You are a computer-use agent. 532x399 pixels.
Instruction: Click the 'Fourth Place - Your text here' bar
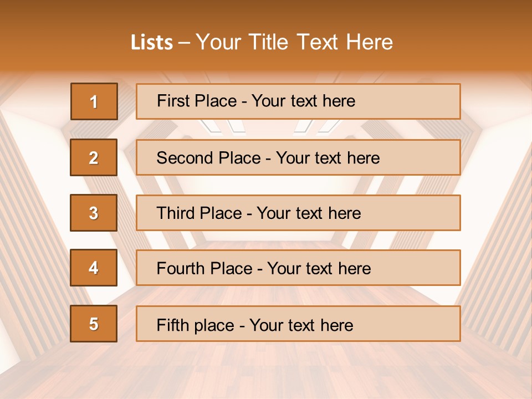point(298,268)
